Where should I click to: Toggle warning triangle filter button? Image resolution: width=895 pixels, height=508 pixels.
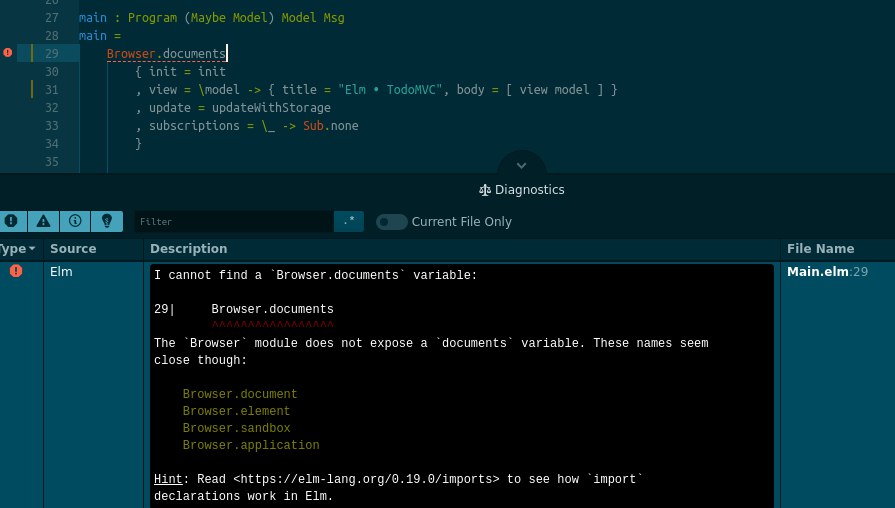click(x=43, y=221)
